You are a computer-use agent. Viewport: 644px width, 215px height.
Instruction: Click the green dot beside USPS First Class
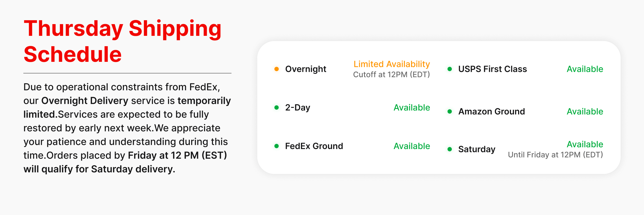450,69
